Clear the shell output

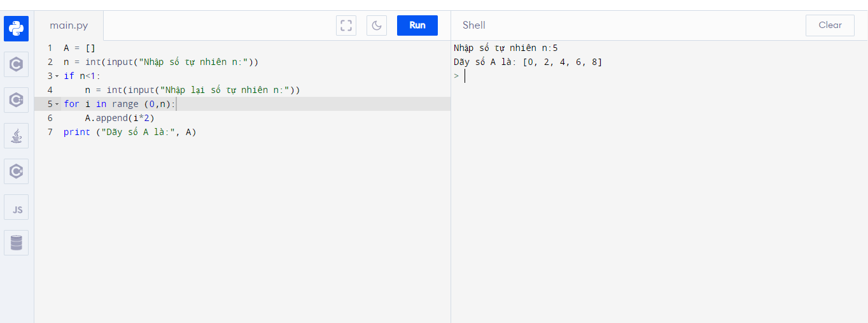point(830,25)
